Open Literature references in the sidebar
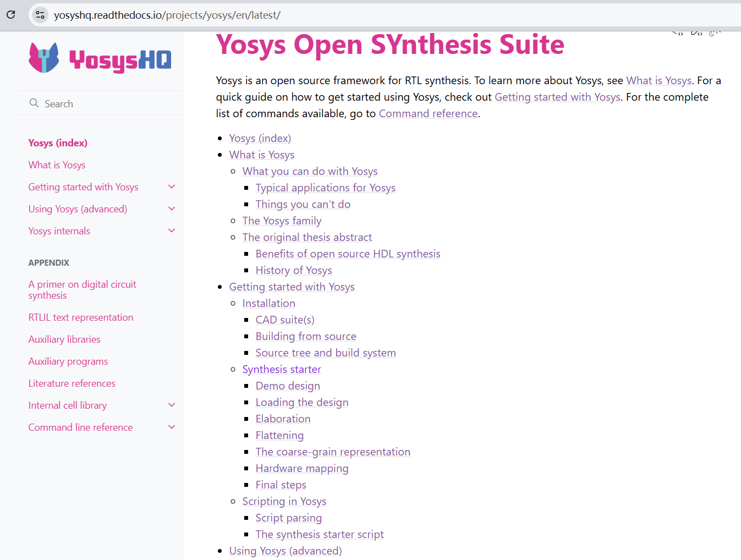This screenshot has width=741, height=560. 72,383
